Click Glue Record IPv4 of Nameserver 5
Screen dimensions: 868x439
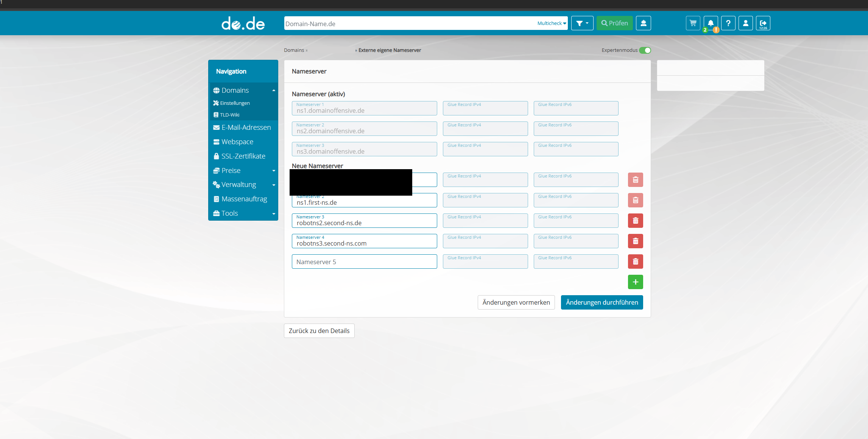click(x=485, y=262)
